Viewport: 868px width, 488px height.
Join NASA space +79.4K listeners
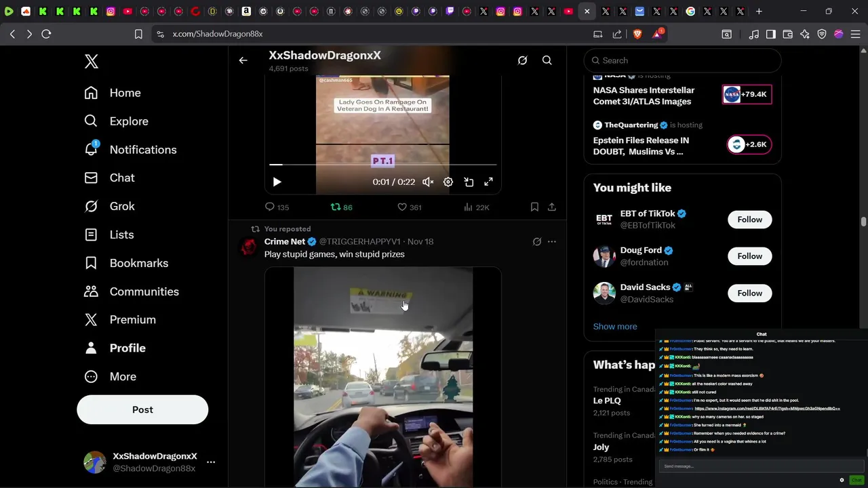747,94
